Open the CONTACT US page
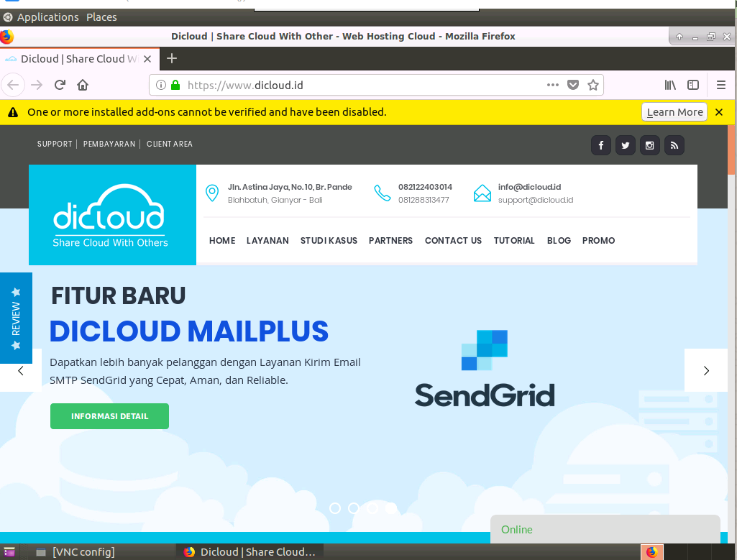 [453, 241]
